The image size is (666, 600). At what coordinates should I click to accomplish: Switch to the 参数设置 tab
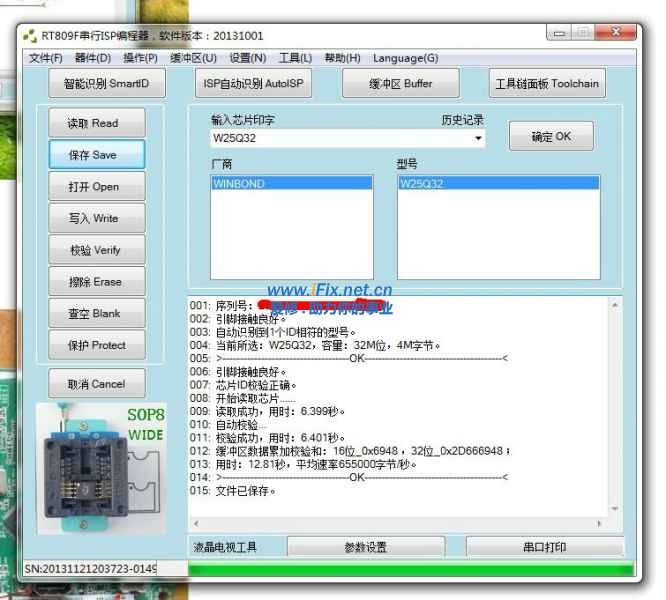tap(365, 547)
